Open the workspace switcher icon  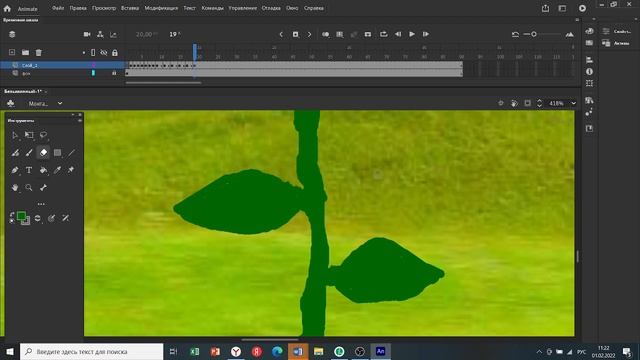pos(562,8)
